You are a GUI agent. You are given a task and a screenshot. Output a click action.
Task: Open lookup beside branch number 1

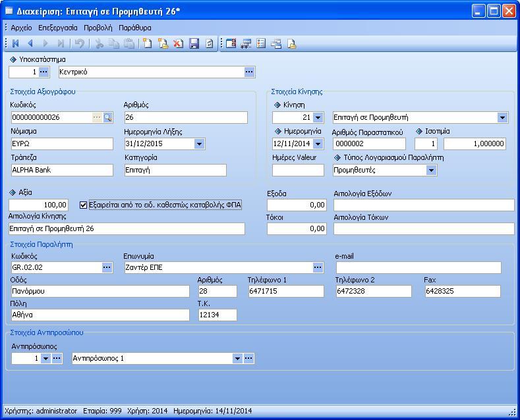coord(43,72)
